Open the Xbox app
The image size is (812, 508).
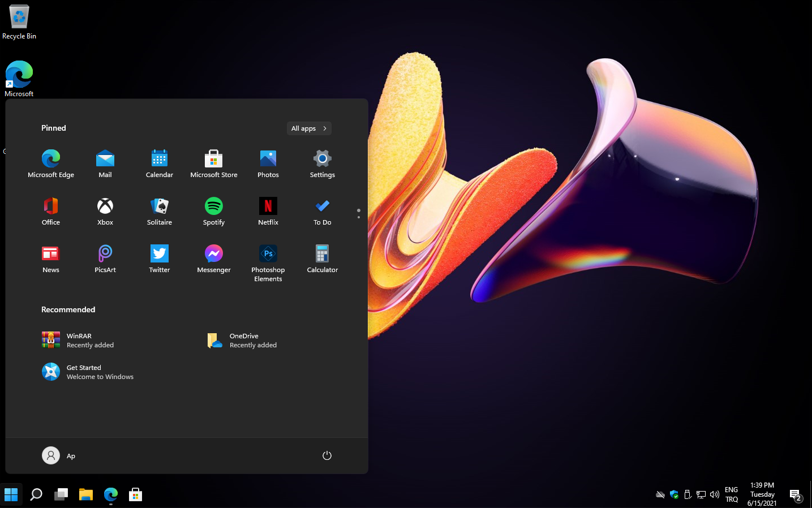point(105,212)
